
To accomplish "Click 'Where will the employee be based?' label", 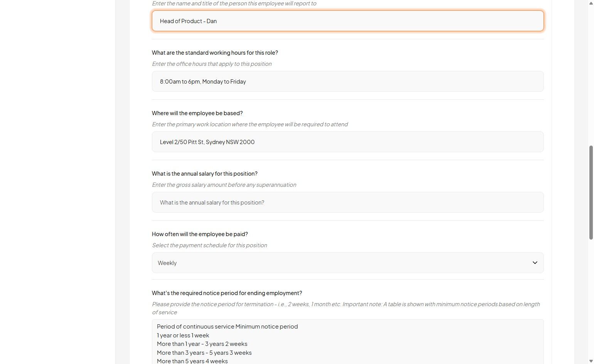I will tap(197, 113).
